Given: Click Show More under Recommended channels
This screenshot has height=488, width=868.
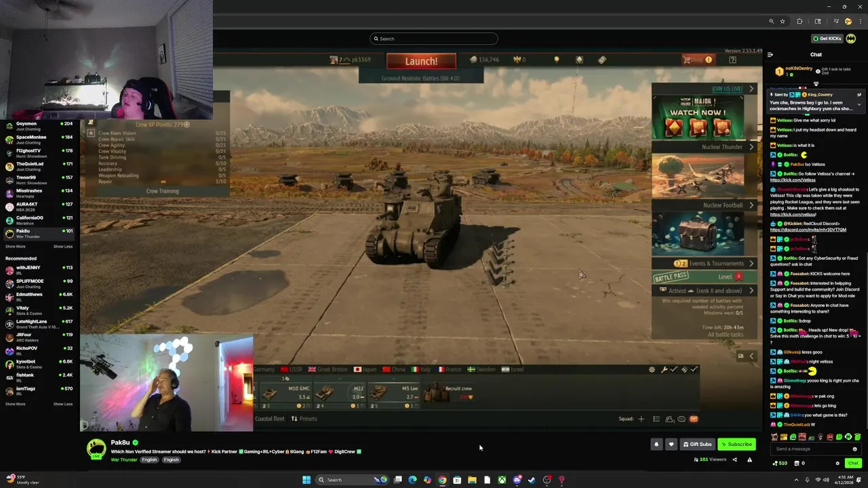Looking at the screenshot, I should [x=15, y=404].
